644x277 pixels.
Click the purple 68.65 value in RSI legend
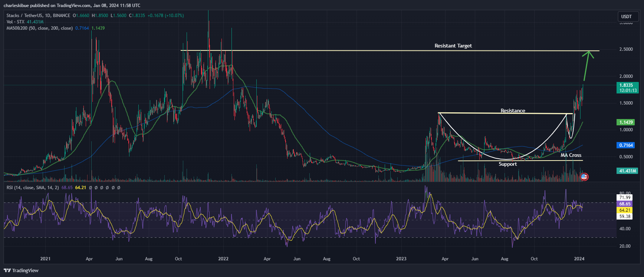tap(67, 188)
